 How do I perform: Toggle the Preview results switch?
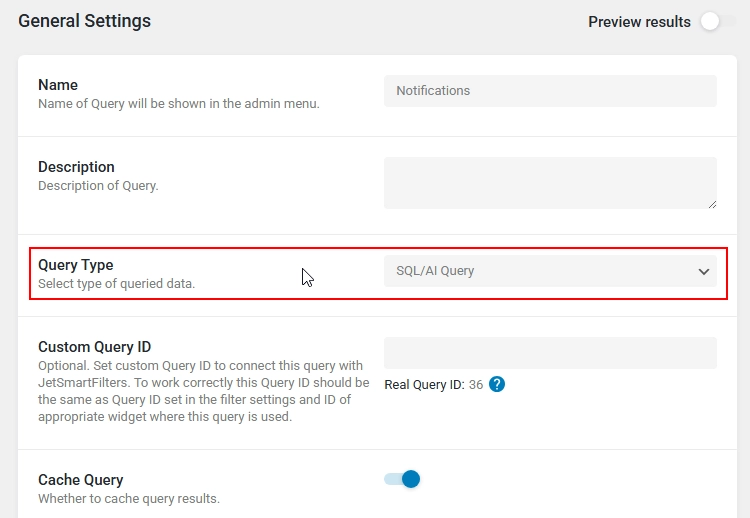pos(718,22)
